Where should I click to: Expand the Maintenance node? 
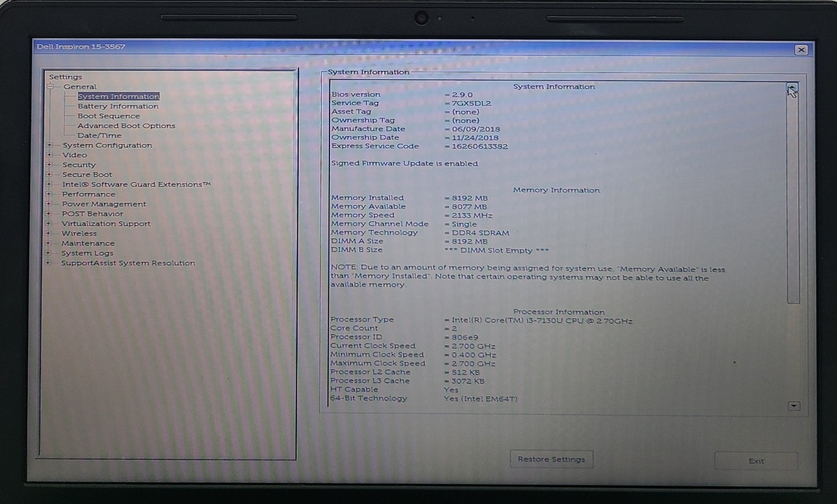coord(48,243)
